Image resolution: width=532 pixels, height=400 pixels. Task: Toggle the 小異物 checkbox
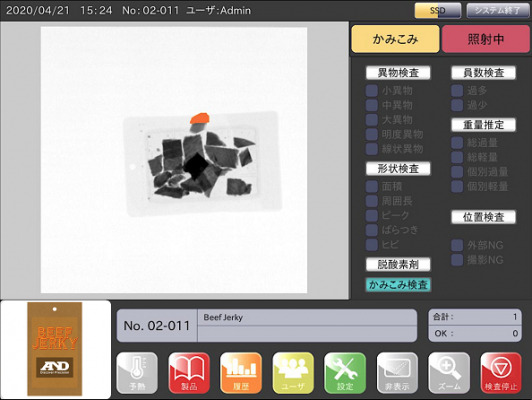(x=372, y=91)
